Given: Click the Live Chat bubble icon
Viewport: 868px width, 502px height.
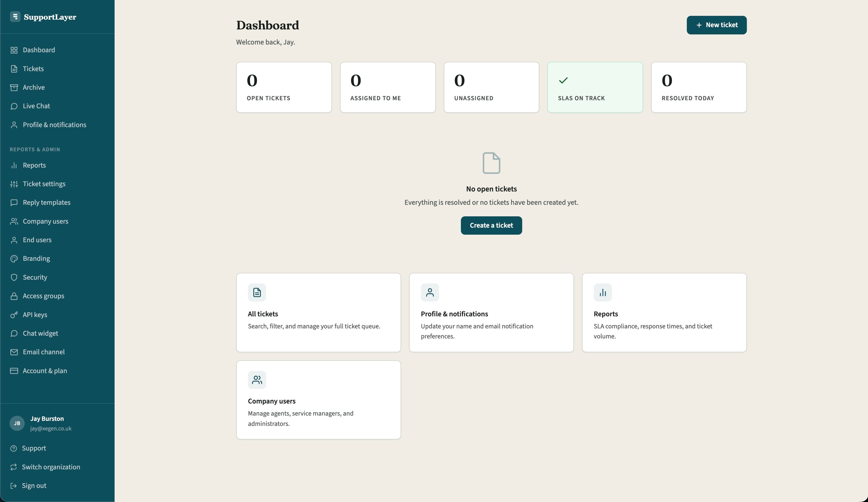Looking at the screenshot, I should [14, 106].
